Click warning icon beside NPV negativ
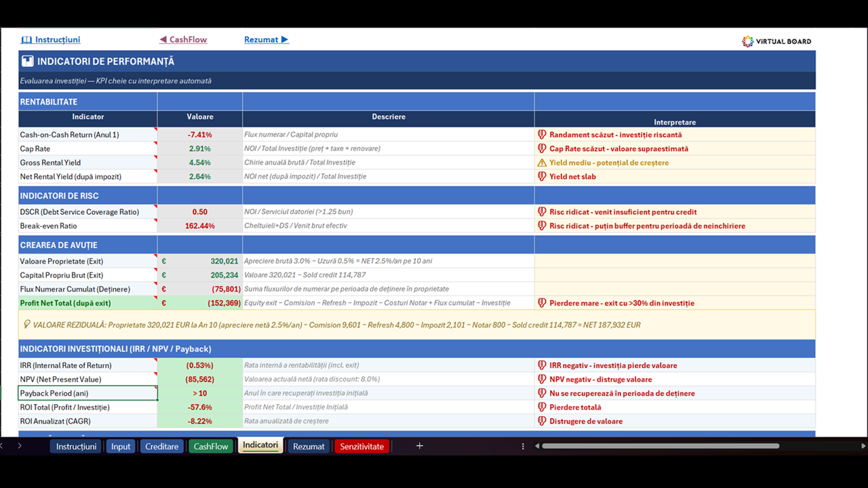868x488 pixels. [542, 380]
